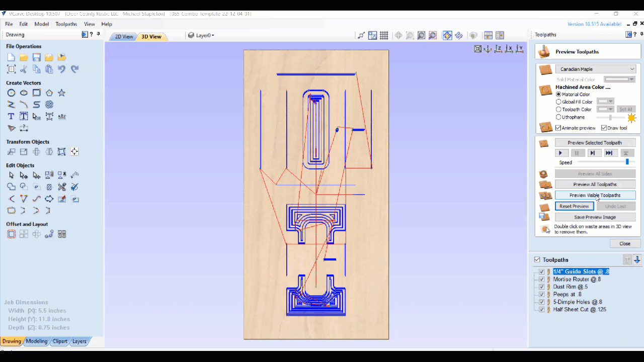
Task: Enable the Lithophane render option
Action: pos(558,117)
